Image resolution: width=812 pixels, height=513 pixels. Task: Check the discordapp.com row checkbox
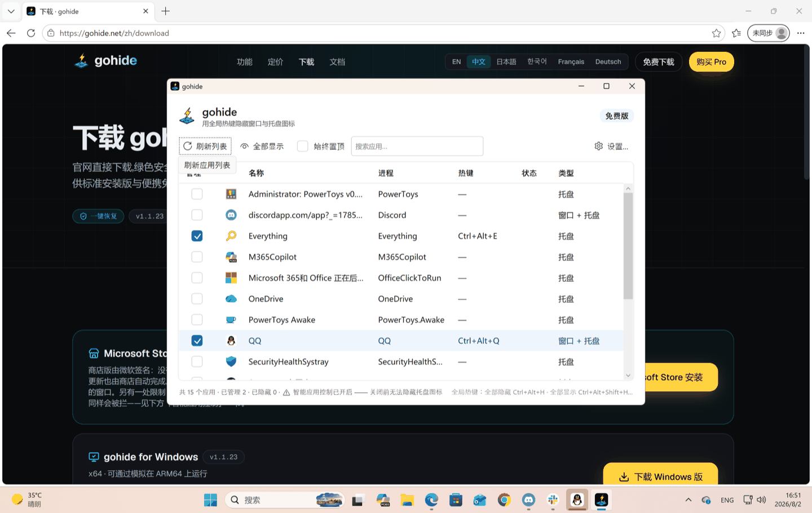coord(197,215)
